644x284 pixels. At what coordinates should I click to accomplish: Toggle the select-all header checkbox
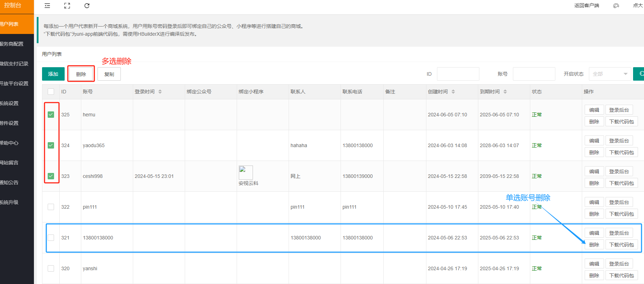point(51,92)
